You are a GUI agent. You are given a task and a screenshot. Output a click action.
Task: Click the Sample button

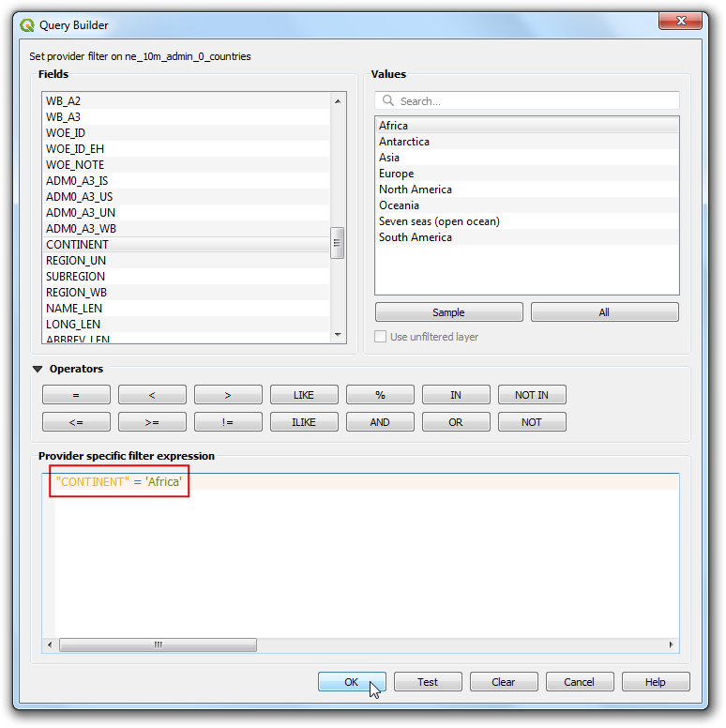pos(448,312)
